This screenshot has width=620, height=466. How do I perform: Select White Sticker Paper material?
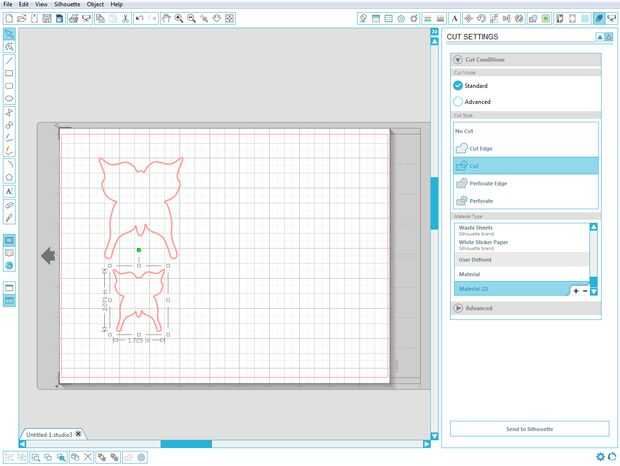coord(522,245)
